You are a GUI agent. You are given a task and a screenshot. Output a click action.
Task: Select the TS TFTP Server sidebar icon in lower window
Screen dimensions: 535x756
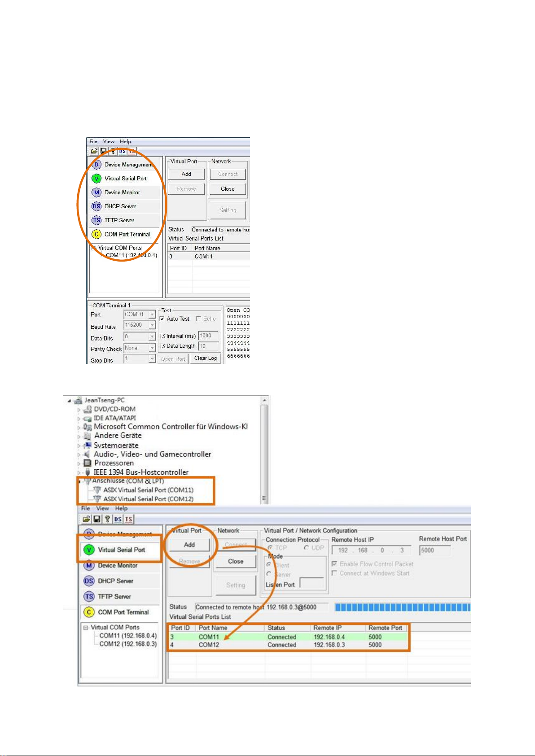tap(89, 597)
